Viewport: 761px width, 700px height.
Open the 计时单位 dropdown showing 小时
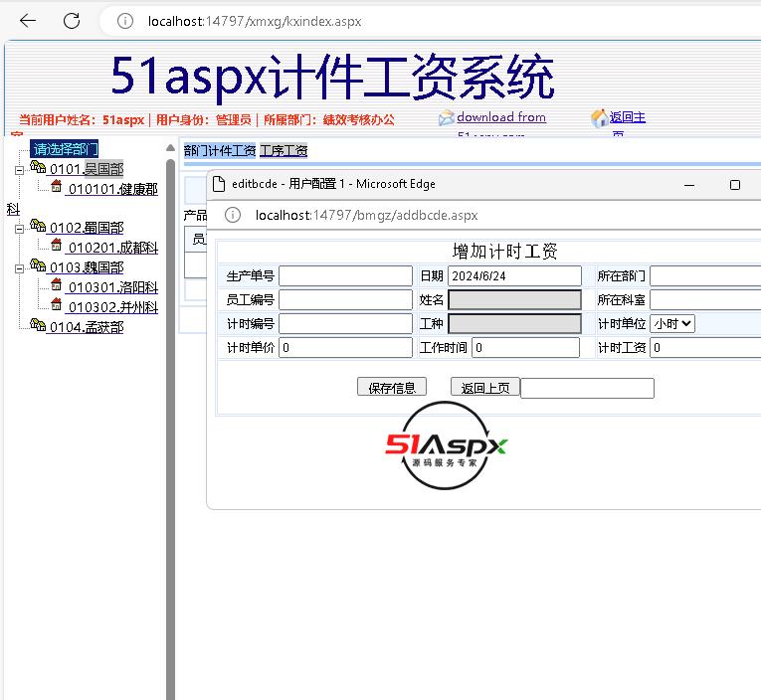tap(672, 323)
